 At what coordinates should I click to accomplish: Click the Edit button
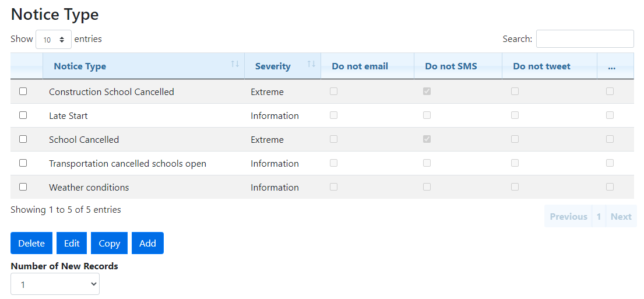click(72, 243)
